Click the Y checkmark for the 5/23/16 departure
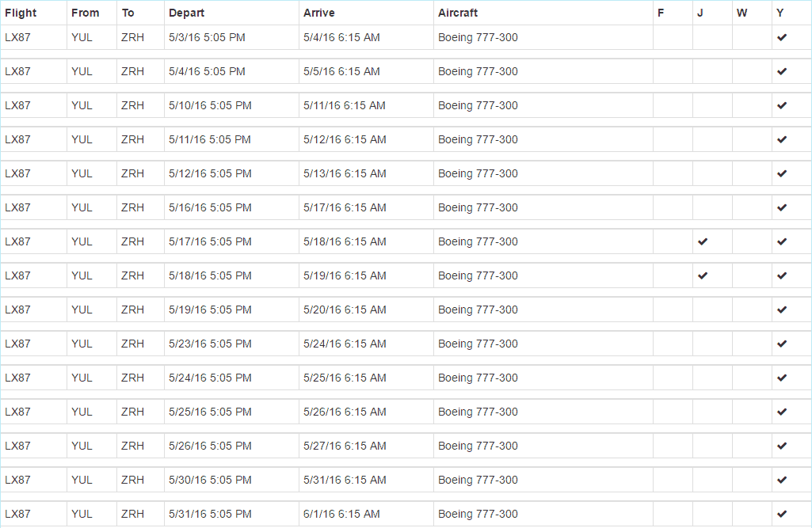 point(782,344)
